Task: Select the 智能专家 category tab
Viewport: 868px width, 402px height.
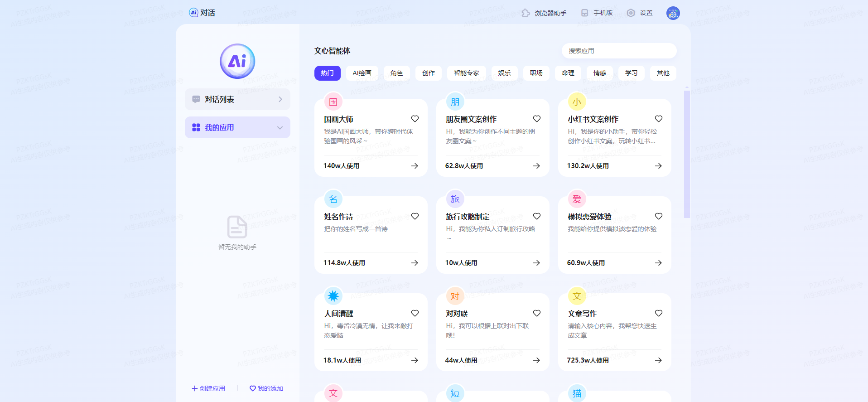Action: coord(466,73)
